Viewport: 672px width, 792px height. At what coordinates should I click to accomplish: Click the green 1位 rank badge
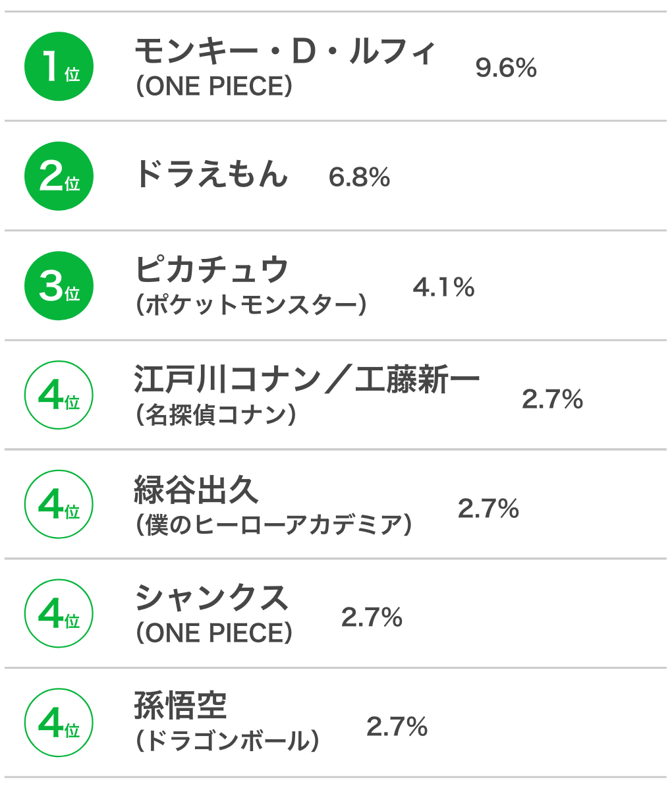click(59, 67)
